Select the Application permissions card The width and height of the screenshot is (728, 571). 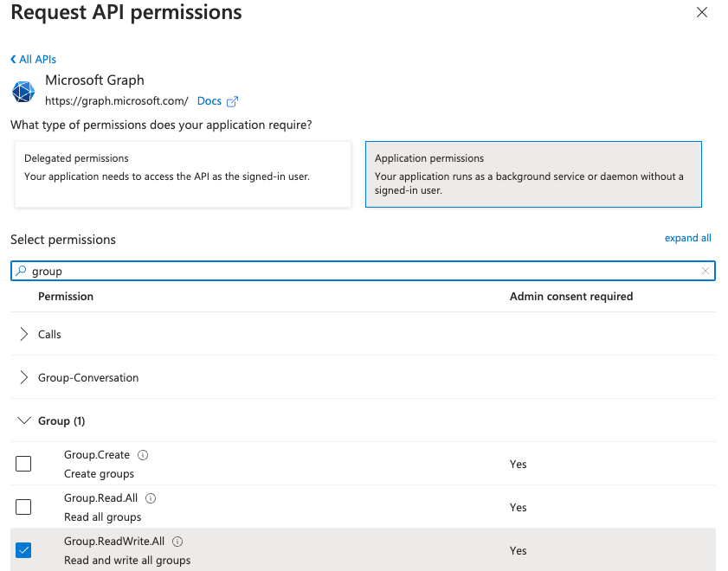click(533, 175)
